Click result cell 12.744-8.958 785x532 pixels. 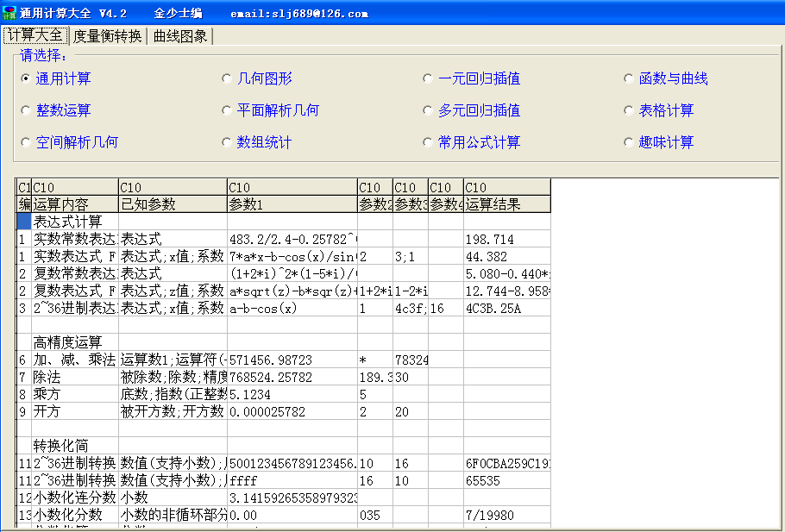tap(507, 291)
